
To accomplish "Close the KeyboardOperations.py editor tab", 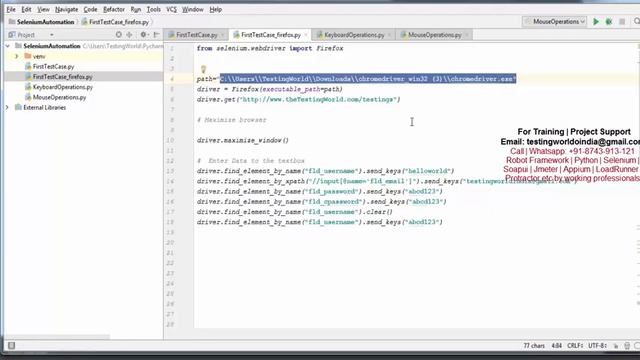I will pyautogui.click(x=389, y=35).
